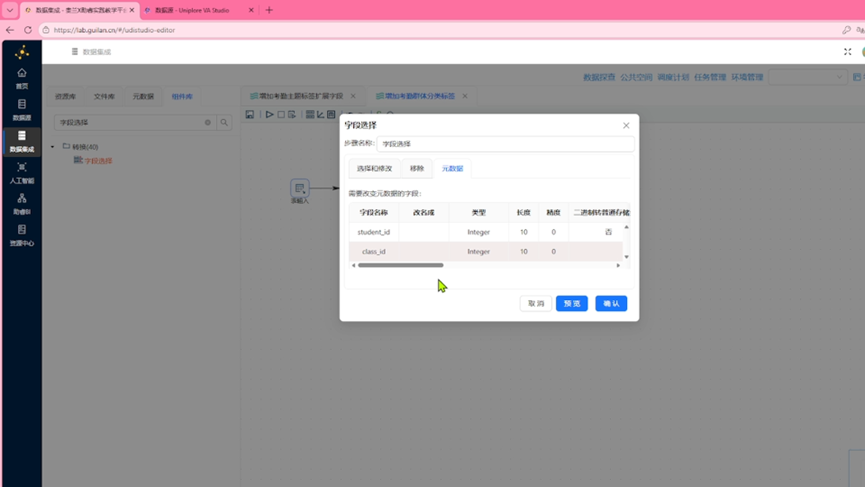Open the 任务管理 link
Image resolution: width=865 pixels, height=487 pixels.
click(710, 77)
